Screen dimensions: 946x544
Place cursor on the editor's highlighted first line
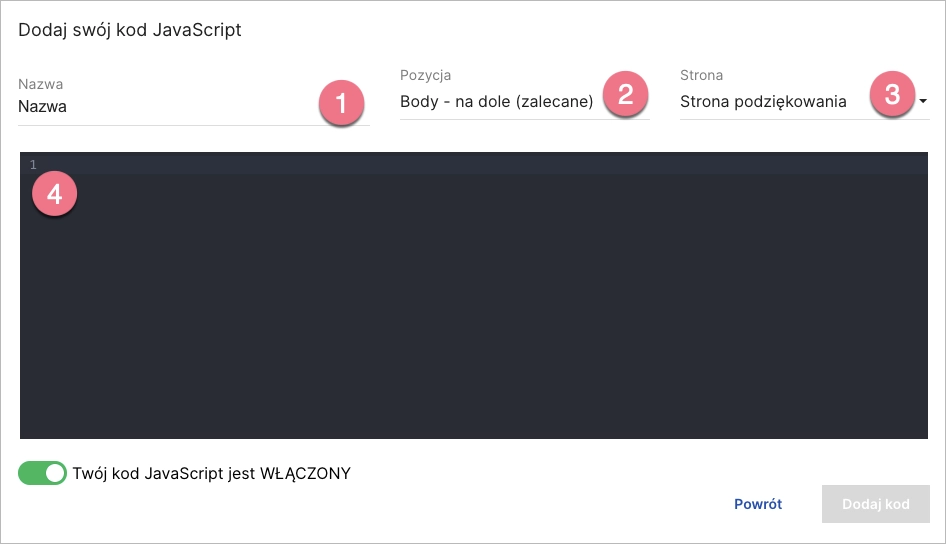coord(480,164)
